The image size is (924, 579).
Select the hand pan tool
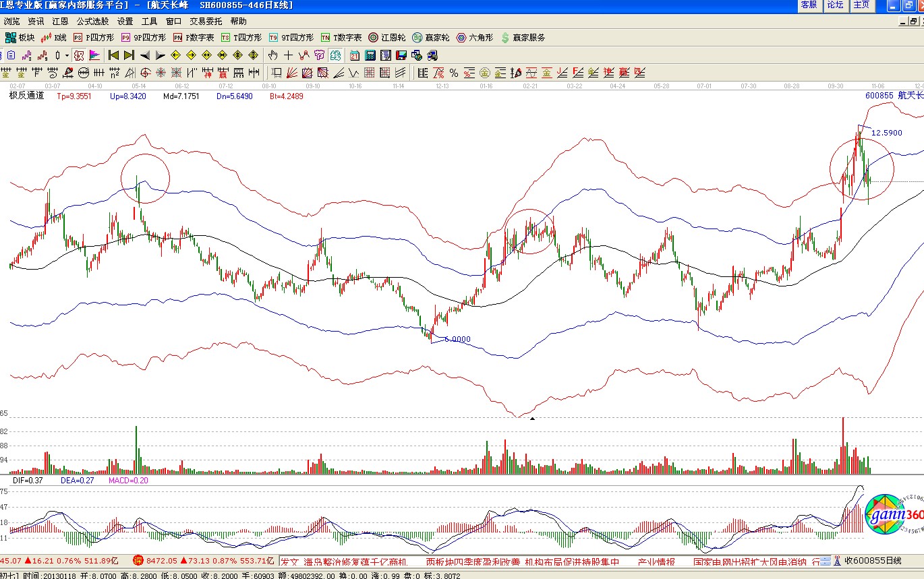point(273,55)
